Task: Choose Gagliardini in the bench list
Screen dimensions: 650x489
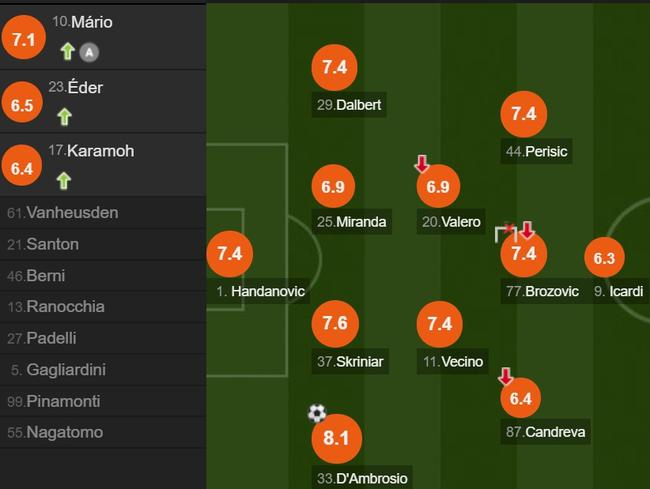Action: (66, 370)
